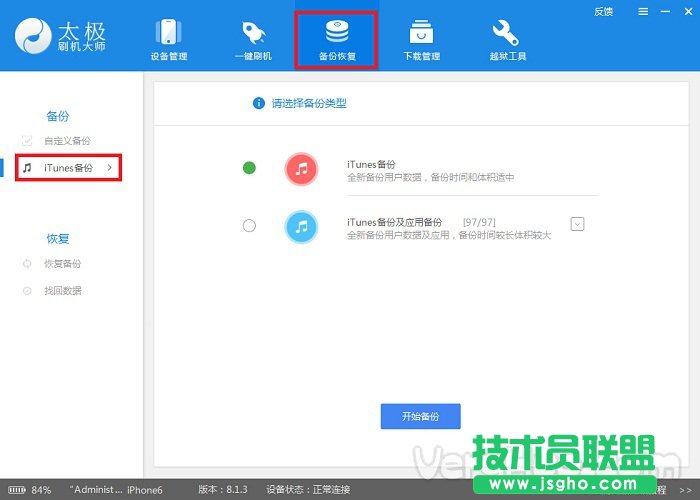This screenshot has width=700, height=500.
Task: Close the application window
Action: [688, 12]
